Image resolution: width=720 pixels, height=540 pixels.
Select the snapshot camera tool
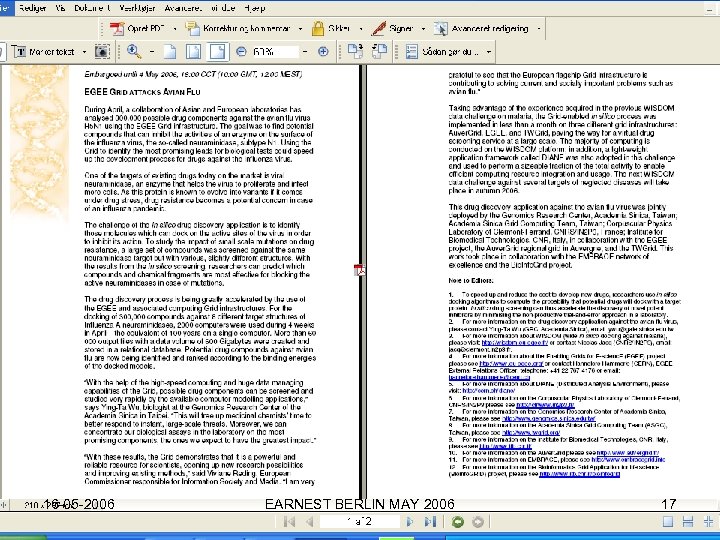[x=102, y=52]
